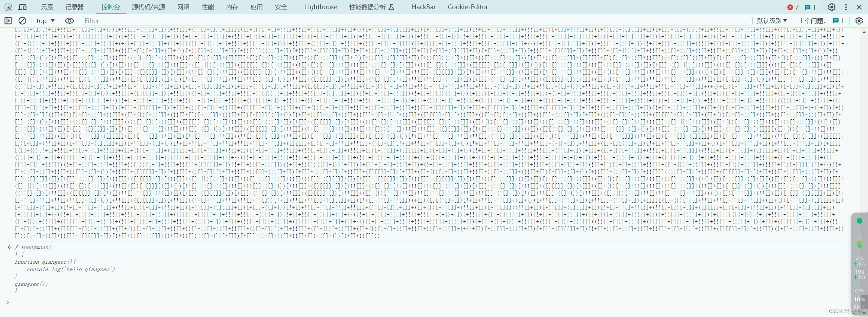This screenshot has width=868, height=317.
Task: Open the 安全 tab
Action: 281,7
